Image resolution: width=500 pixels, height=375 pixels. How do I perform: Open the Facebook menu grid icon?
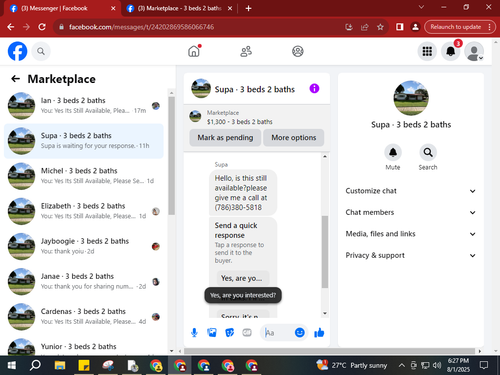(427, 51)
